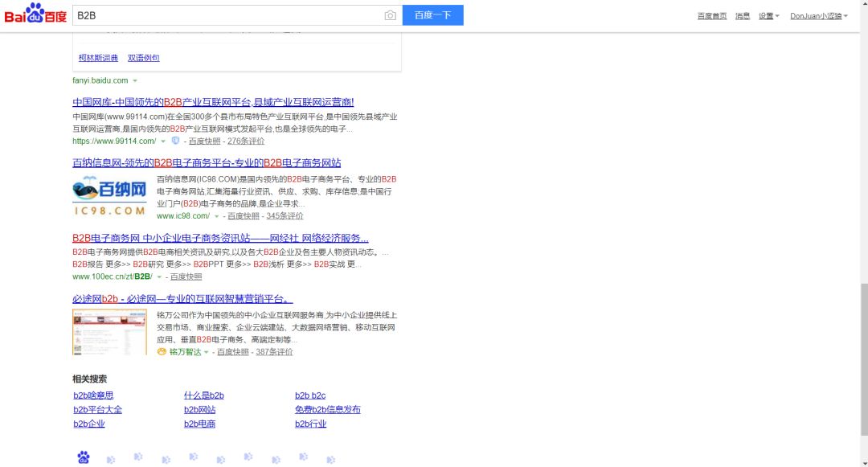Click the page's vertical scrollbar thumb
Screen dimensions: 868x467
[863, 358]
